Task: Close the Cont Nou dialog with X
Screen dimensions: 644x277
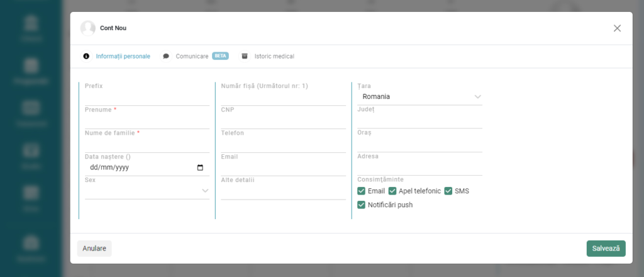Action: point(617,28)
